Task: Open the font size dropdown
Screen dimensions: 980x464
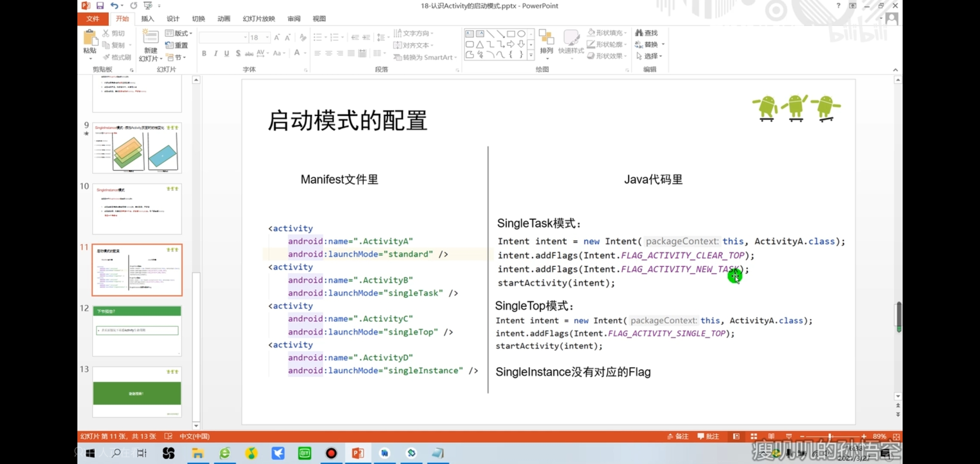Action: point(267,37)
